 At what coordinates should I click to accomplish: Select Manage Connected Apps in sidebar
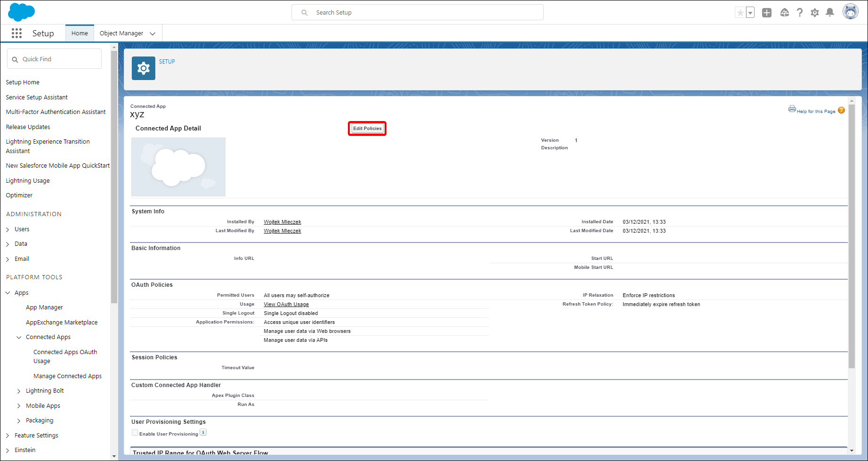(67, 376)
